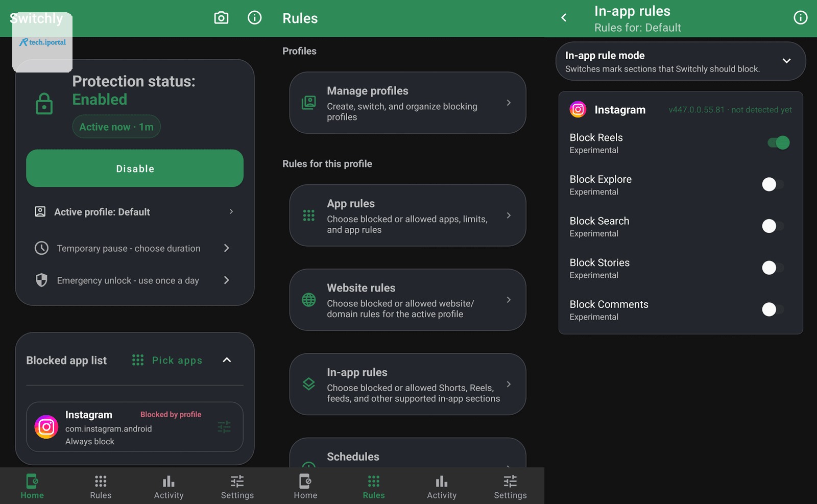817x504 pixels.
Task: Turn on Block Stories switch
Action: 773,268
